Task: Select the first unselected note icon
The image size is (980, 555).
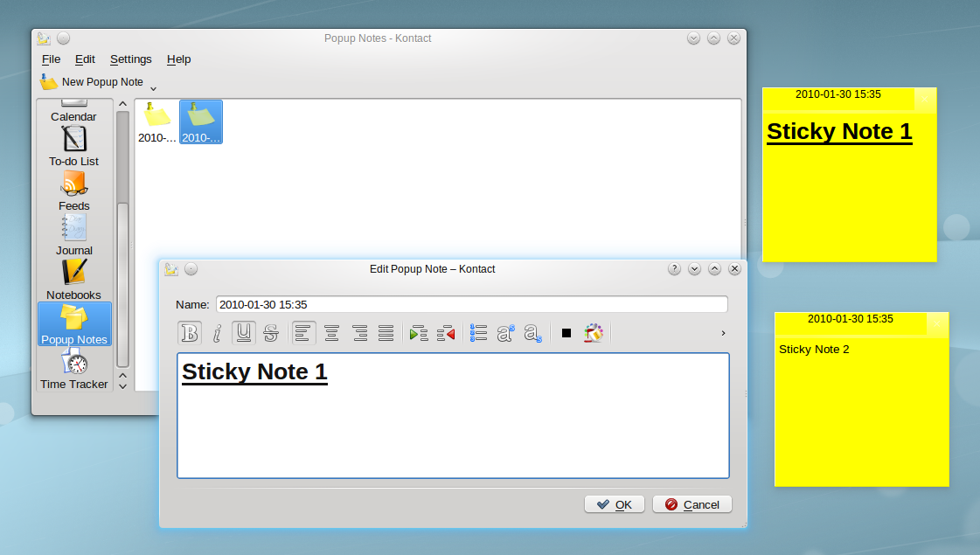Action: click(x=156, y=122)
